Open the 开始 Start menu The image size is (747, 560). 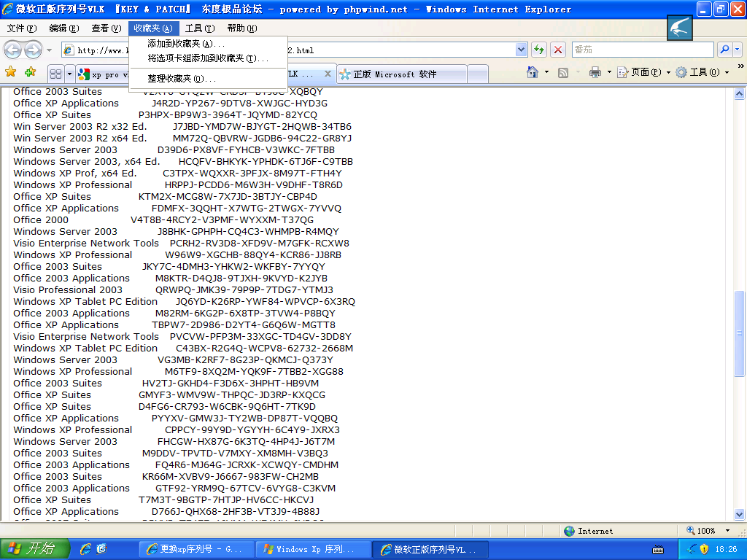pyautogui.click(x=34, y=549)
